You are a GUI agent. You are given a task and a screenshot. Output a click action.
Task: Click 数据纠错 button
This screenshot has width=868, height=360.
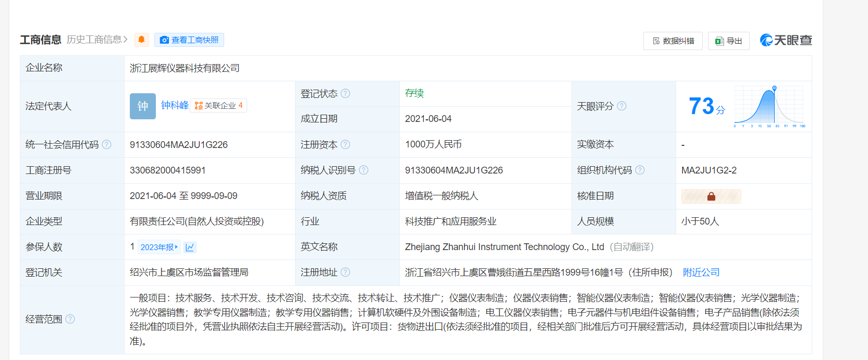pos(673,41)
